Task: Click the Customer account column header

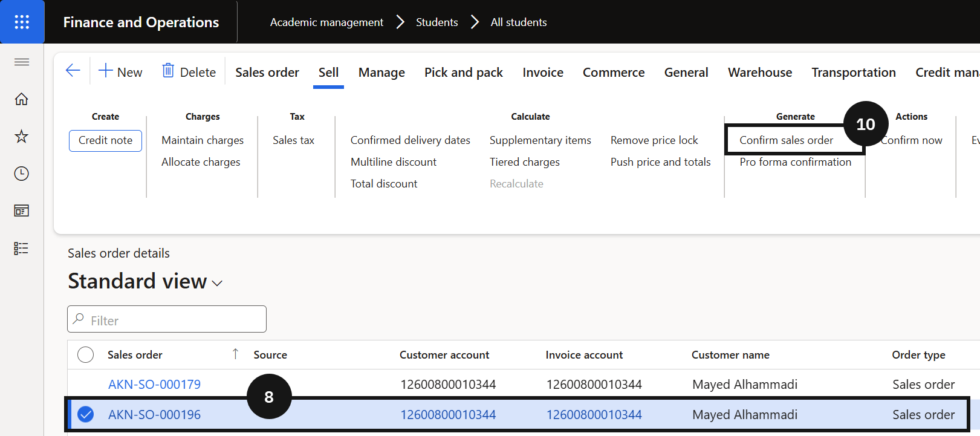Action: [444, 355]
